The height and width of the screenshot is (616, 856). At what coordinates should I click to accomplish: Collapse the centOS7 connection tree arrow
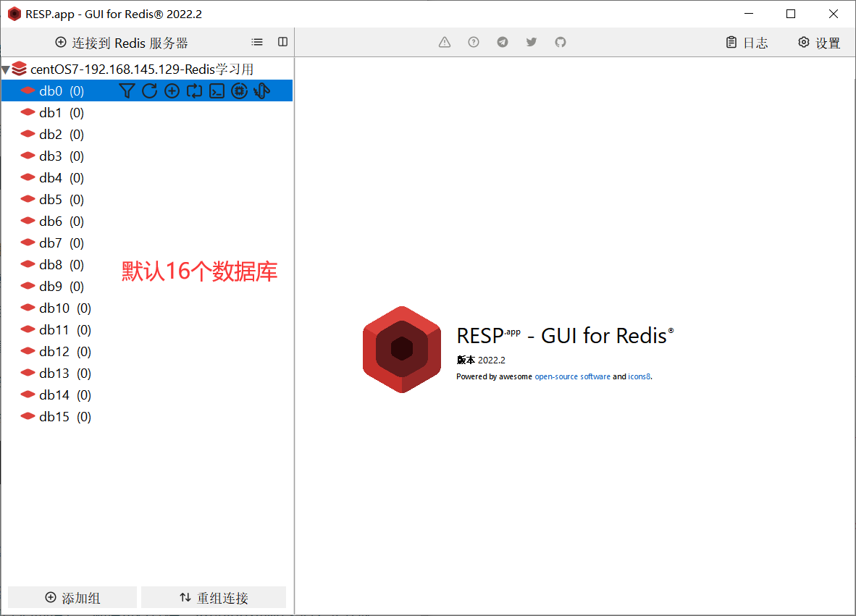[6, 69]
